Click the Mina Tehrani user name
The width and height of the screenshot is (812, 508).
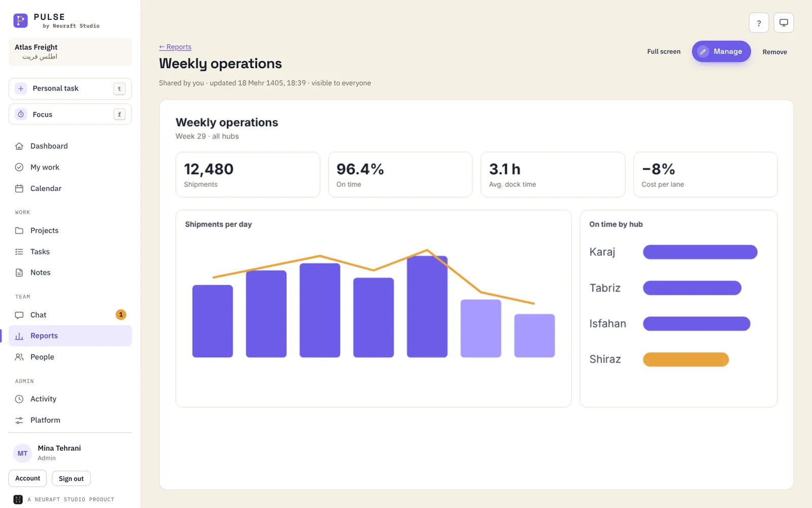[x=59, y=448]
